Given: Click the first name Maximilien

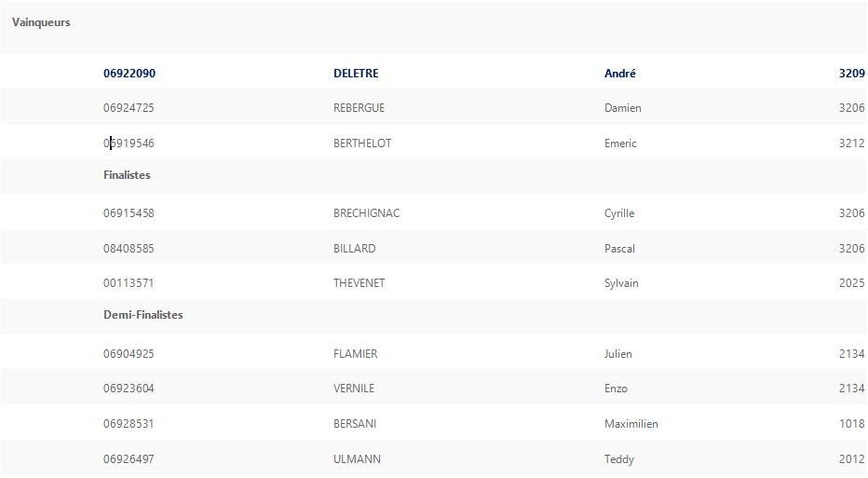Looking at the screenshot, I should [x=631, y=424].
